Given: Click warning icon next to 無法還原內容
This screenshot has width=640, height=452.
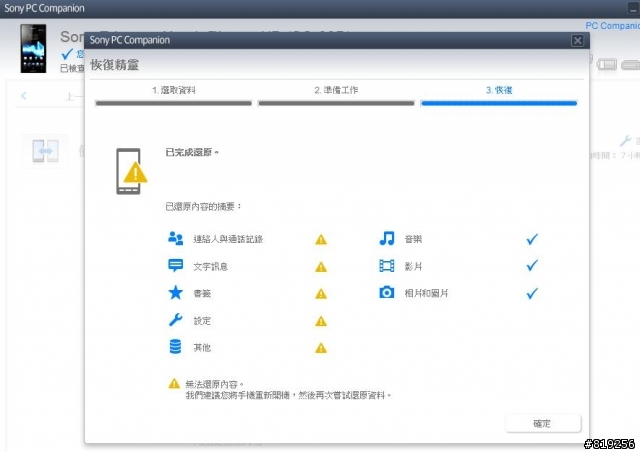Looking at the screenshot, I should pos(174,384).
